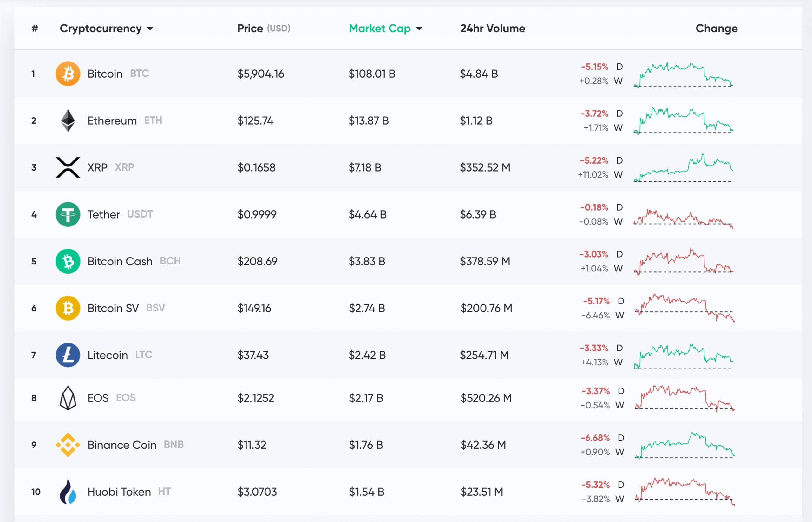Click the Bitcoin Cash green logo
The width and height of the screenshot is (812, 522).
pos(68,261)
